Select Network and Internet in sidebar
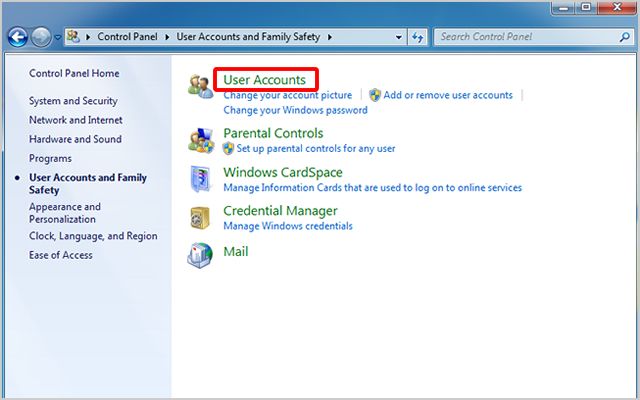Screen dimensions: 640x400 click(75, 120)
